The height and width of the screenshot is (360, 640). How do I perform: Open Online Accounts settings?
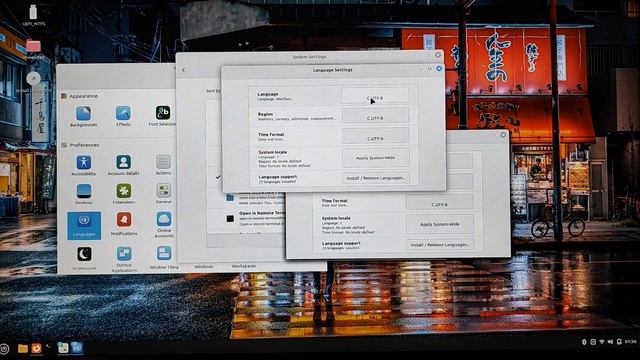pos(164,225)
